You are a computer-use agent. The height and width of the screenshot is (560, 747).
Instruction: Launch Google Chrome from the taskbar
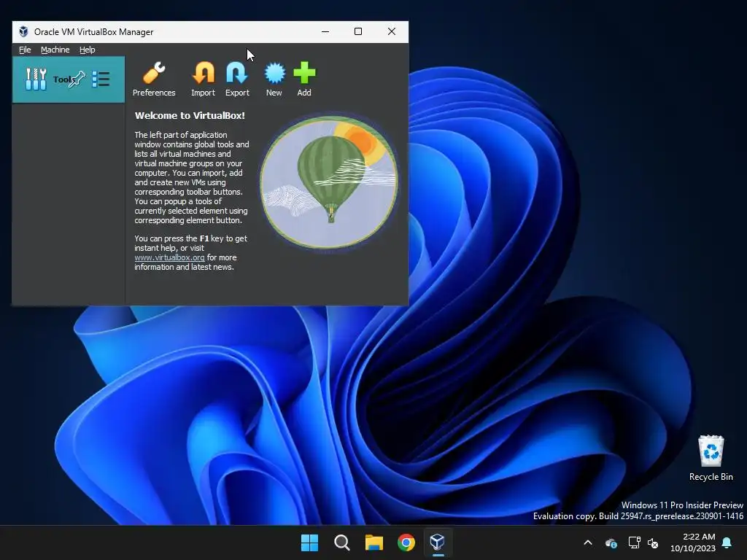406,542
